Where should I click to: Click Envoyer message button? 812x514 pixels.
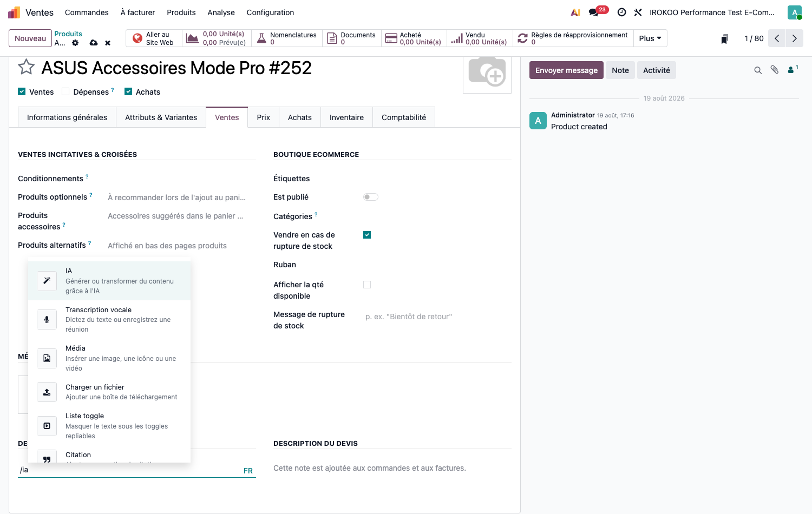[566, 70]
